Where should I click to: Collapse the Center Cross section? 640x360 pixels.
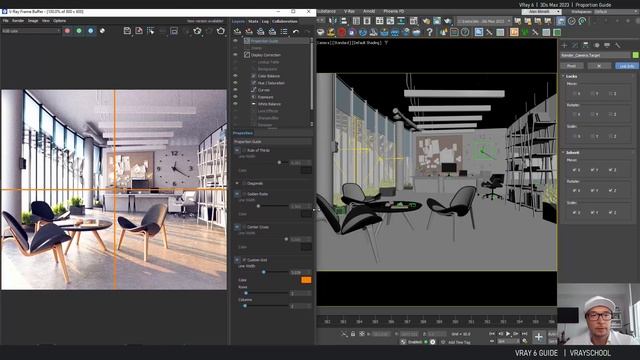coord(237,227)
